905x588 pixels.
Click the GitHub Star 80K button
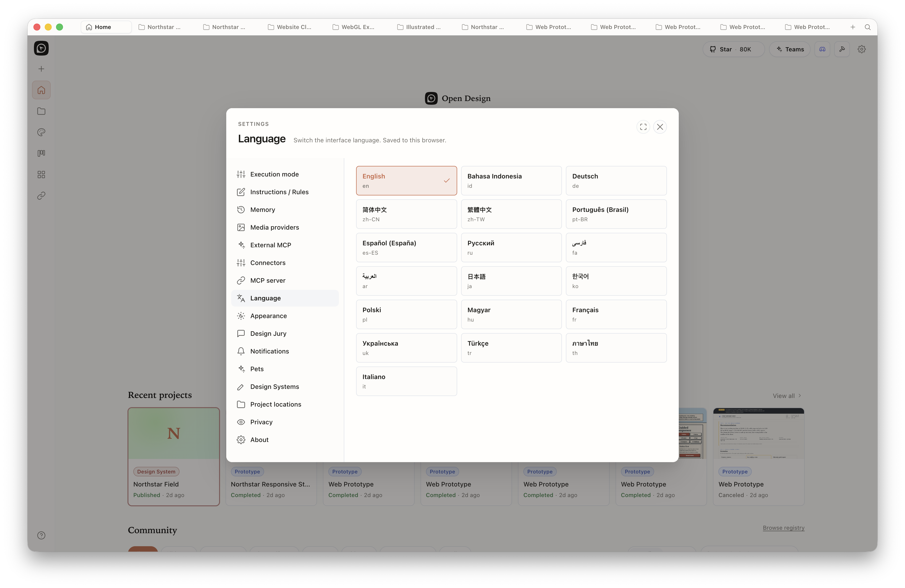coord(734,49)
